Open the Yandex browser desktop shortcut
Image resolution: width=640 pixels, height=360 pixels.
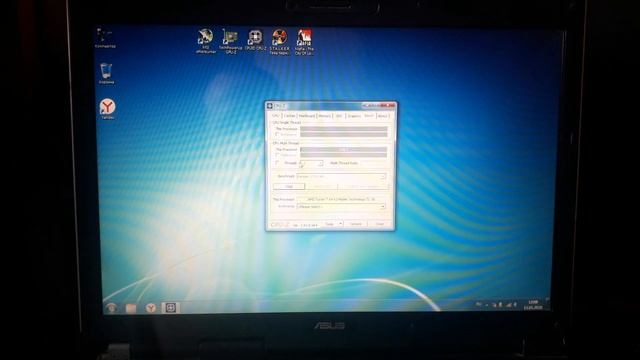pos(107,109)
